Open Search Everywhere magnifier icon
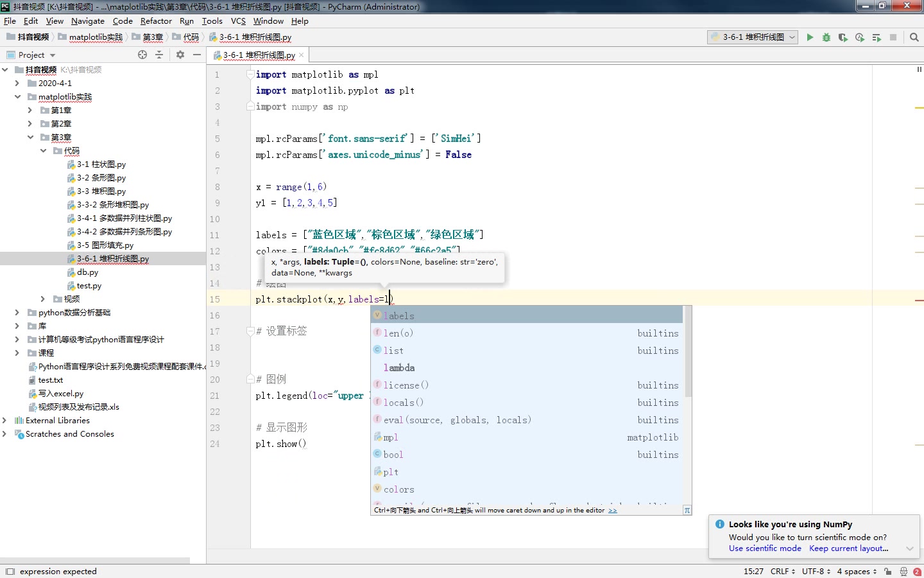924x578 pixels. tap(914, 37)
